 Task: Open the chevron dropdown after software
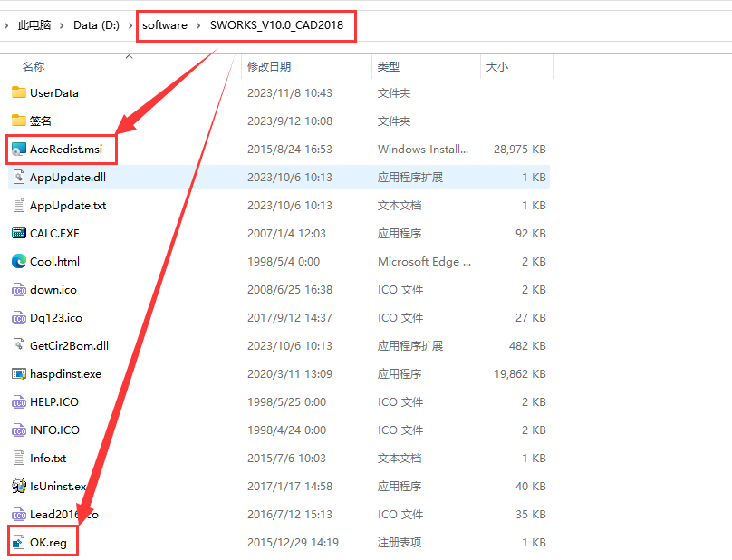[x=198, y=25]
